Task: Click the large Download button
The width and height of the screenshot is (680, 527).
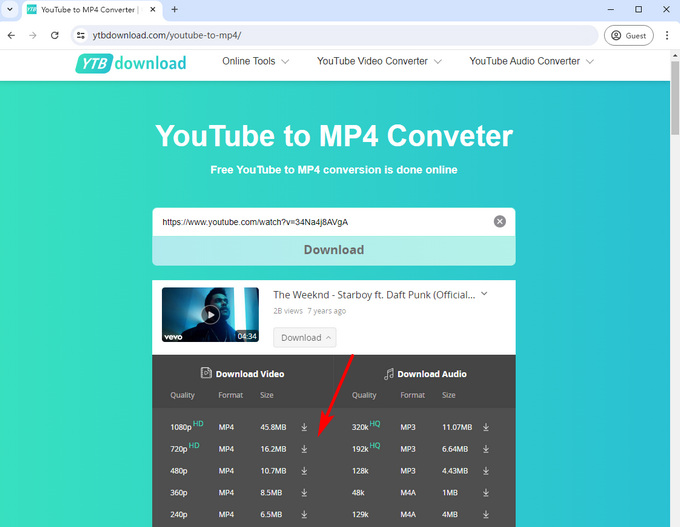Action: pos(334,250)
